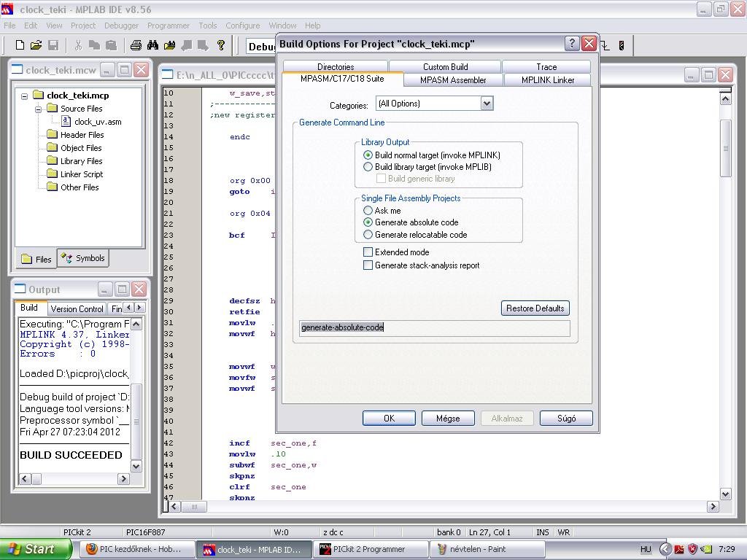Image resolution: width=747 pixels, height=560 pixels.
Task: Click the Mégse cancel button
Action: pyautogui.click(x=448, y=418)
